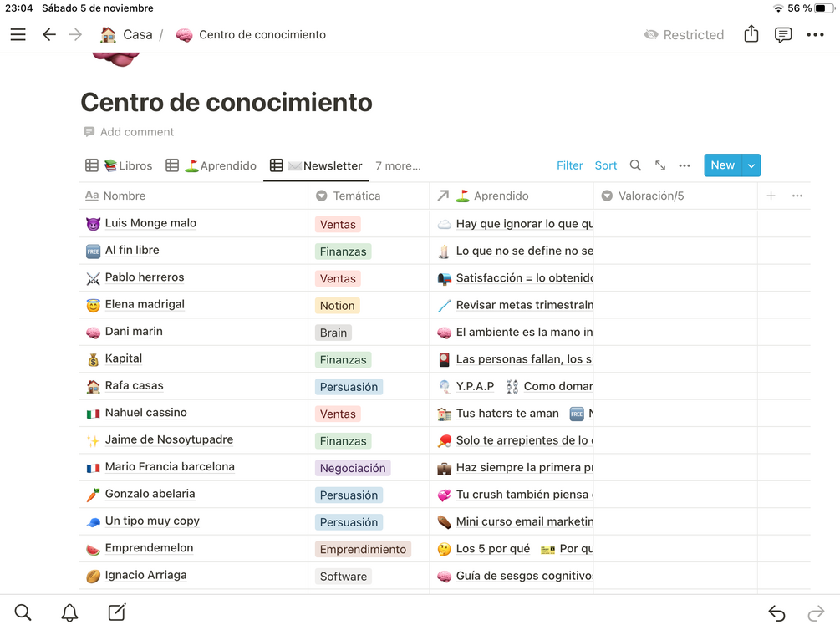The width and height of the screenshot is (840, 630).
Task: Tap the bottom bar search icon
Action: tap(23, 612)
